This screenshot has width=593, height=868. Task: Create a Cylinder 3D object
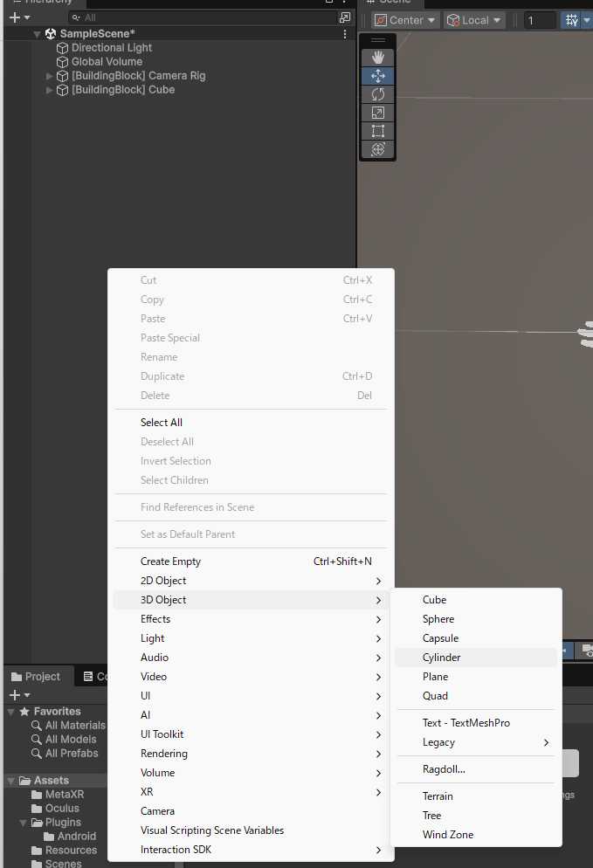pos(476,658)
